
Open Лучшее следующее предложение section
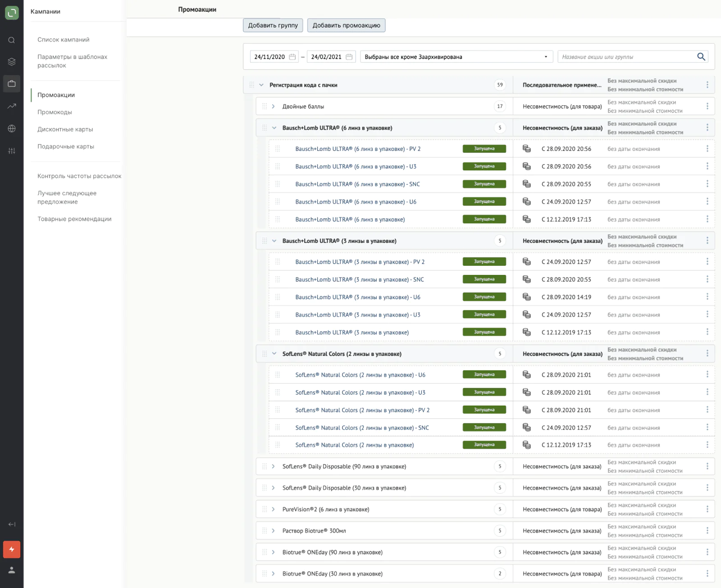[67, 197]
